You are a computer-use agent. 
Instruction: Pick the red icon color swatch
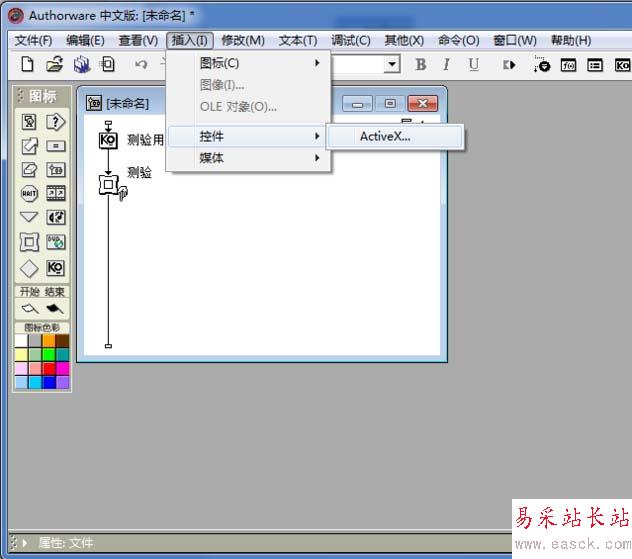pos(49,368)
